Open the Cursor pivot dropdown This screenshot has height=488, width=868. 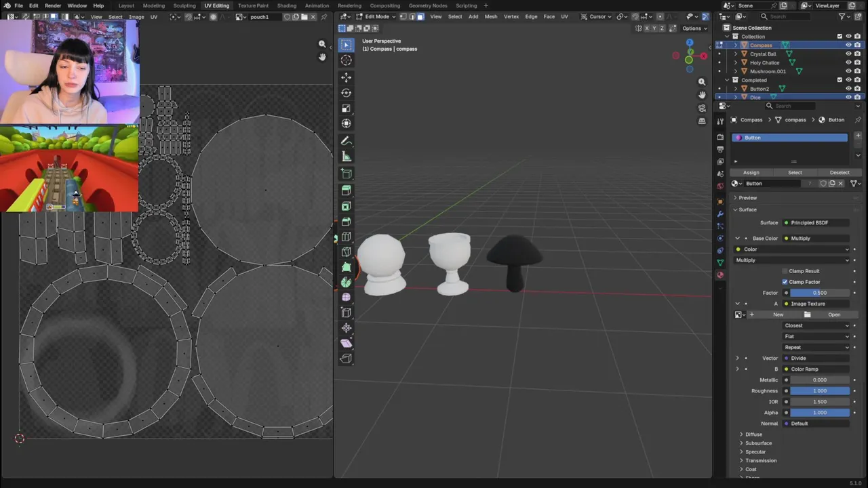597,16
